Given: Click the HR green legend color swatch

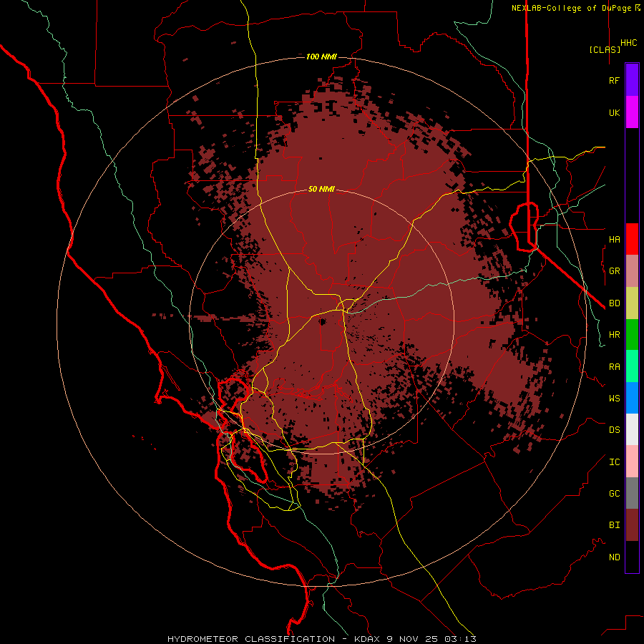Looking at the screenshot, I should [x=632, y=335].
